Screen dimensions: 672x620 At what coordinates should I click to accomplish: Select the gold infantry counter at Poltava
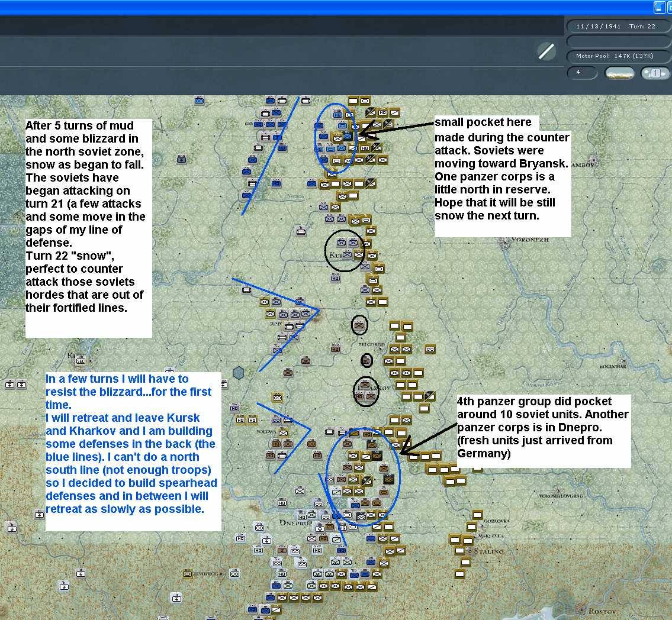coord(283,433)
